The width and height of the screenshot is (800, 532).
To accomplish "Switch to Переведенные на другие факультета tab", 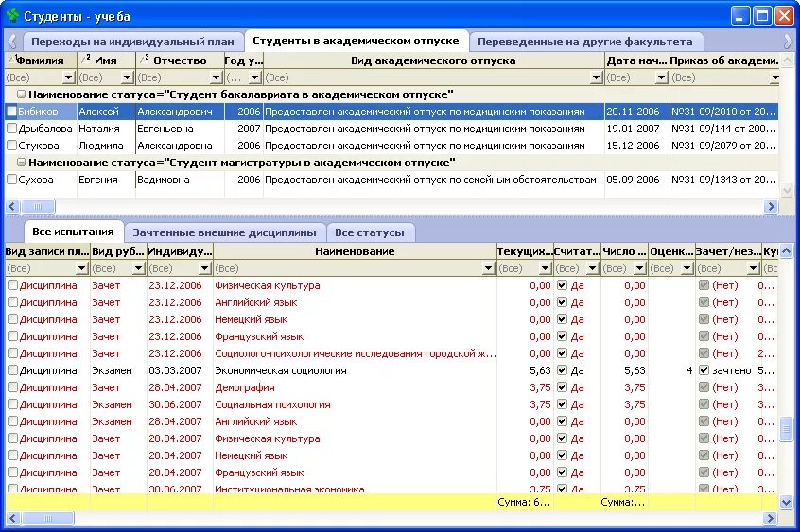I will (x=584, y=42).
